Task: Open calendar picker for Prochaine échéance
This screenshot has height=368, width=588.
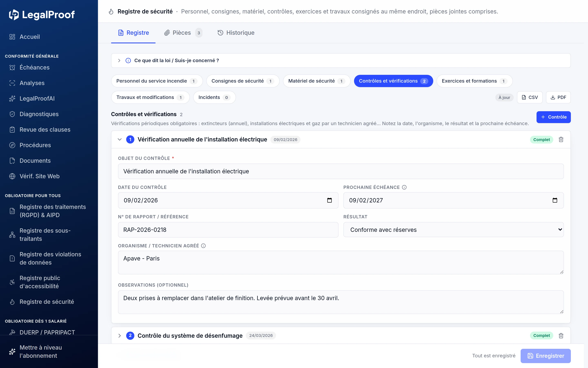Action: click(x=555, y=200)
